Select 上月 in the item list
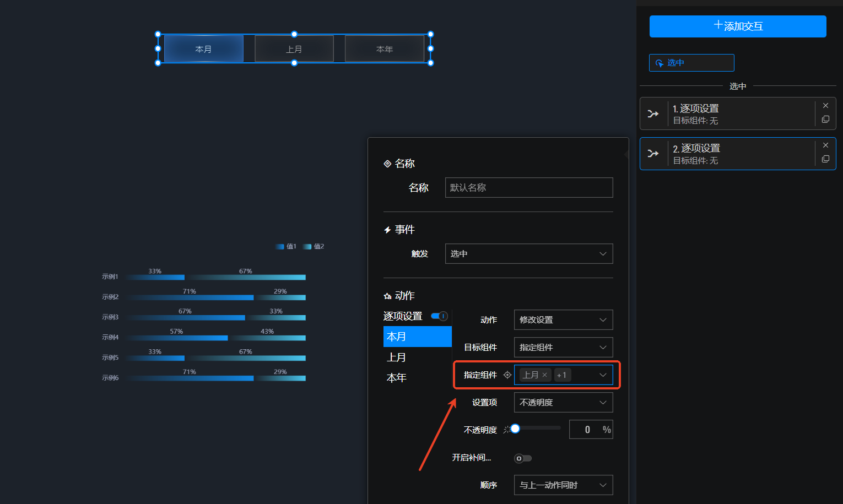Image resolution: width=843 pixels, height=504 pixels. 397,357
